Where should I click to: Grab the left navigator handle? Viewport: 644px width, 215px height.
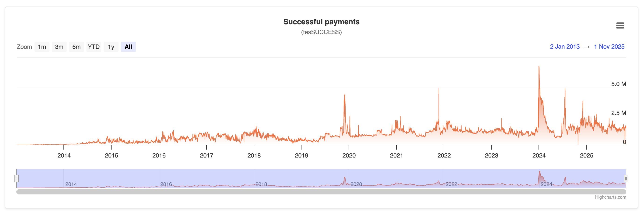click(x=17, y=179)
